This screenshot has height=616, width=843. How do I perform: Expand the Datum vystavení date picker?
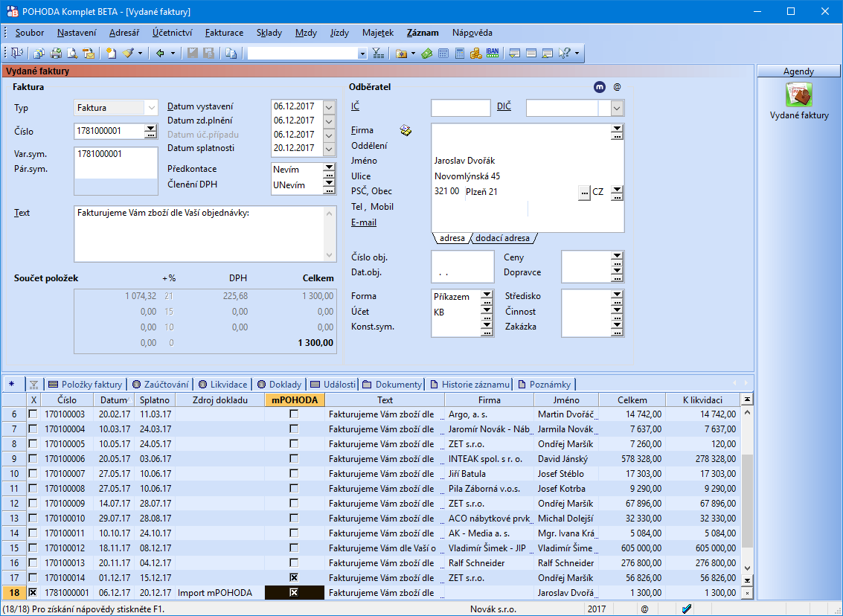[329, 106]
